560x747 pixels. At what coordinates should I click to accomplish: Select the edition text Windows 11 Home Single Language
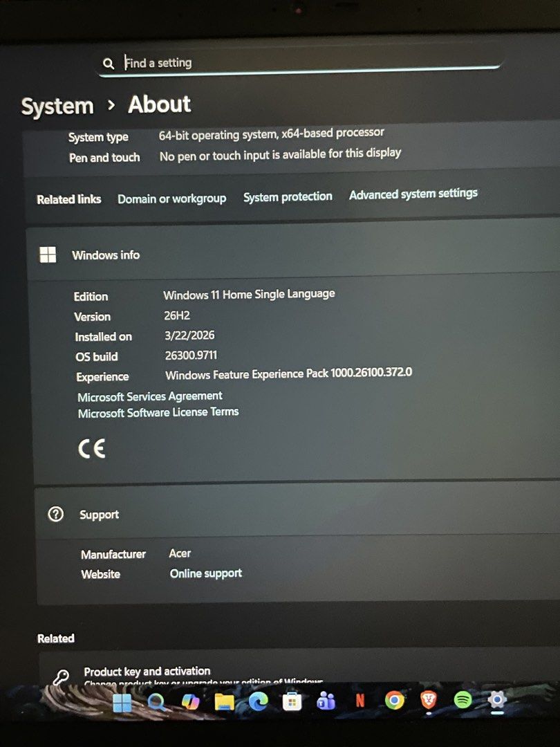tap(249, 295)
